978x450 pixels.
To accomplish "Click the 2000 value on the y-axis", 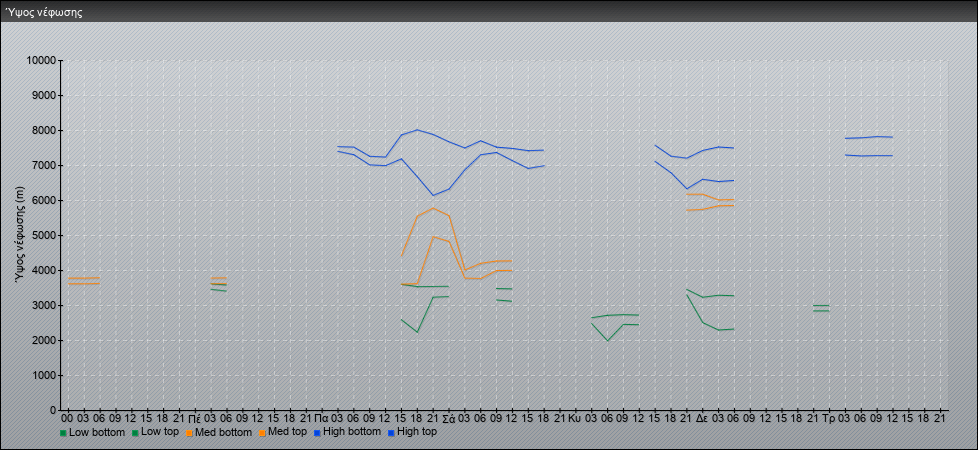I will point(44,340).
